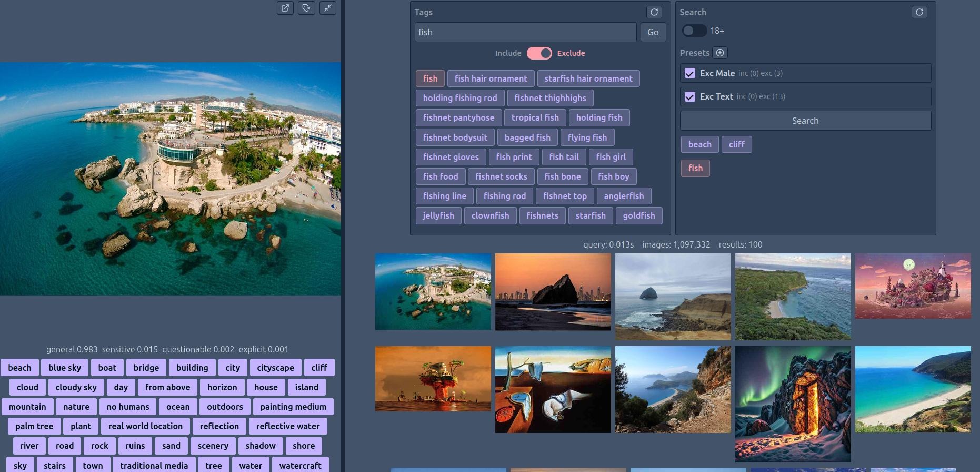Image resolution: width=980 pixels, height=472 pixels.
Task: Click the "ruins" image tag
Action: tap(135, 446)
